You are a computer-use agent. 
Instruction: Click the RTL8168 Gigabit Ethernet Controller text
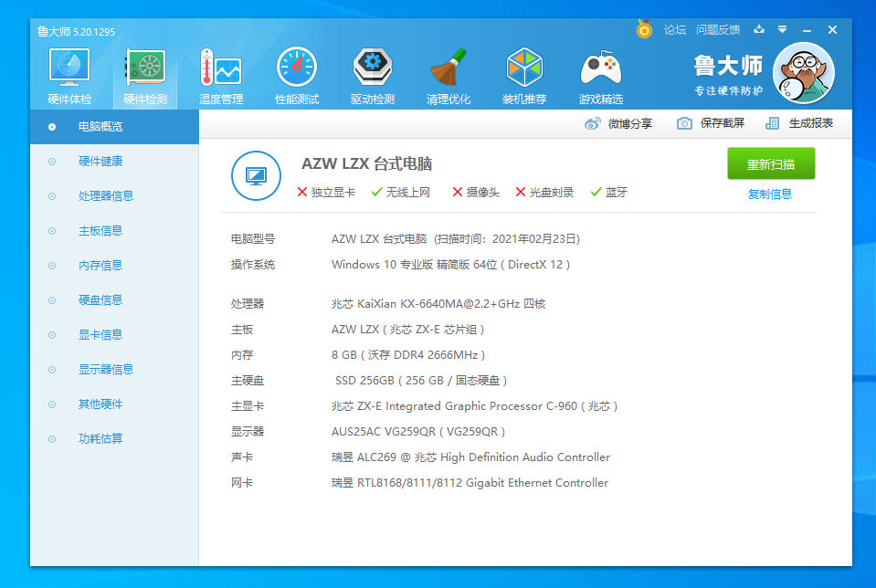click(x=470, y=483)
